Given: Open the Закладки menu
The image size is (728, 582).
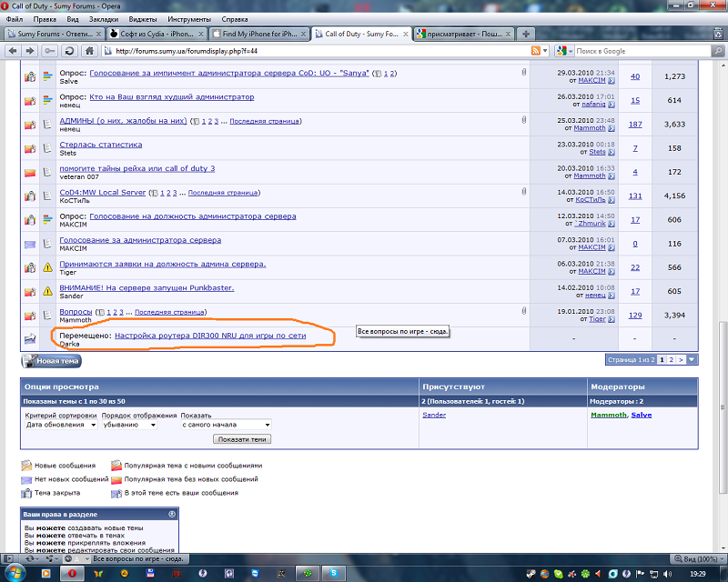Looking at the screenshot, I should 103,18.
